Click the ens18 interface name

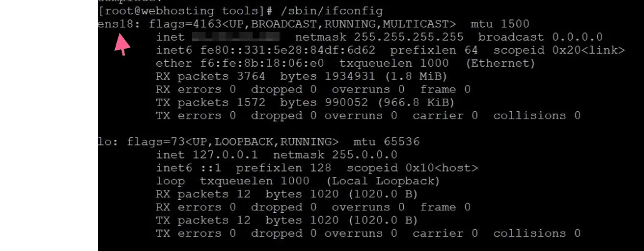(116, 24)
